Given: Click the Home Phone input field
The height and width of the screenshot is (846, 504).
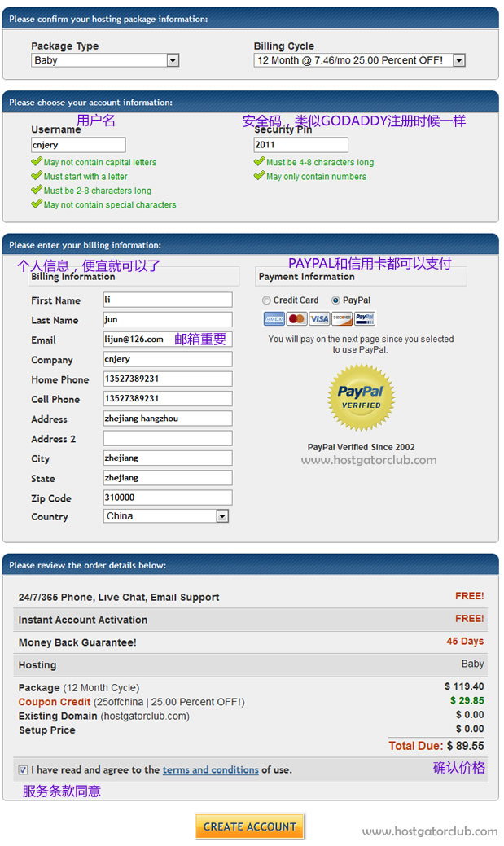Looking at the screenshot, I should (x=168, y=379).
